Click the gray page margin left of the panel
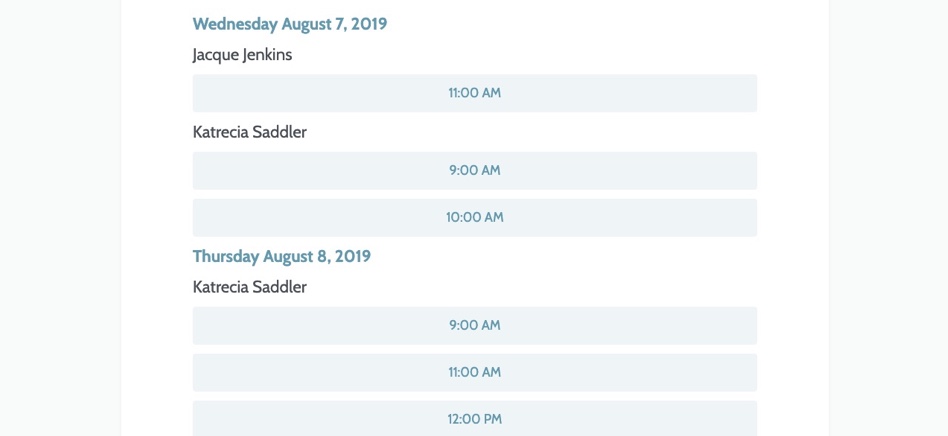 point(60,218)
